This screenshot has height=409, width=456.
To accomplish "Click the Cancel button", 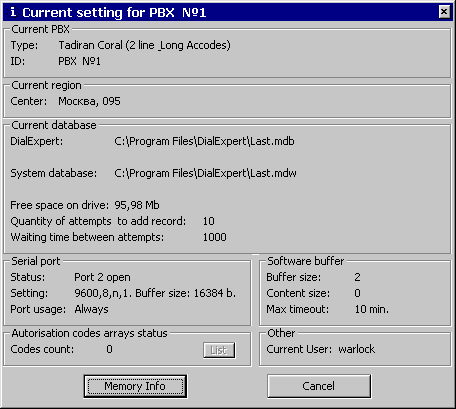I will click(x=319, y=386).
